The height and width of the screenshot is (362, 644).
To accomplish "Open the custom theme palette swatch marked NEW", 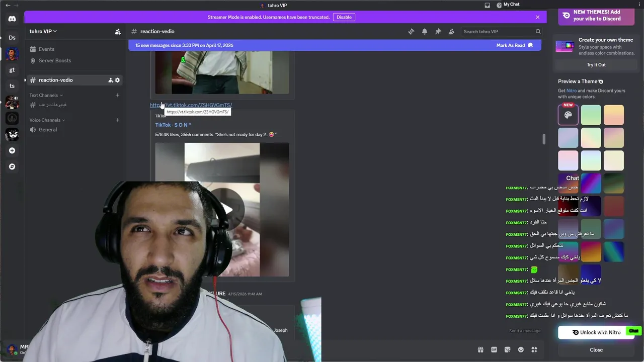I will [568, 115].
